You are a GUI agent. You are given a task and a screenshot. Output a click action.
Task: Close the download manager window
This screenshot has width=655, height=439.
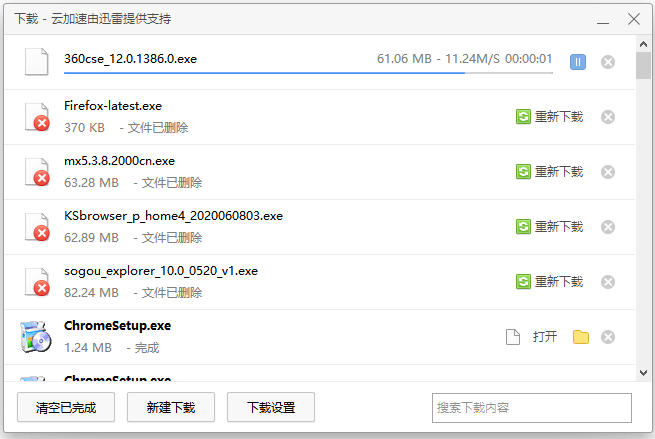point(634,19)
